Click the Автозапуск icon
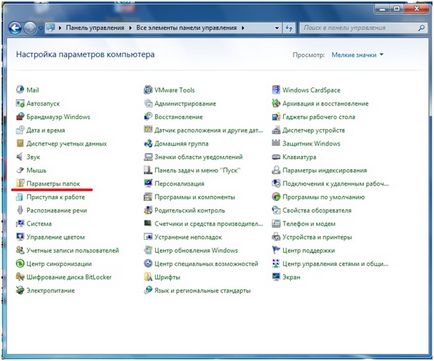 point(20,103)
